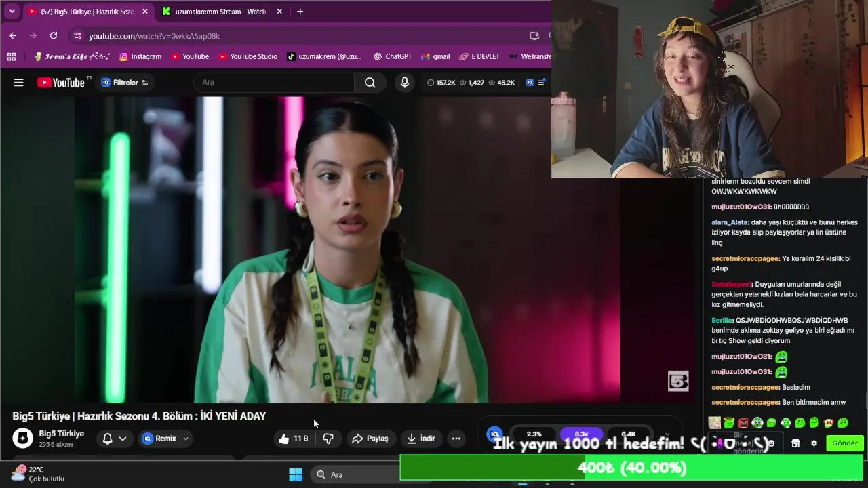Open the YouTube hamburger guide menu
The height and width of the screenshot is (488, 868).
tap(19, 83)
